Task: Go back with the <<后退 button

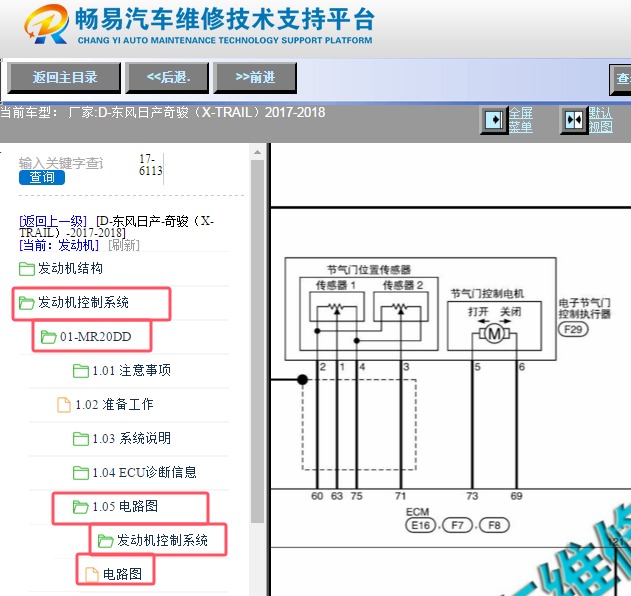Action: [167, 77]
